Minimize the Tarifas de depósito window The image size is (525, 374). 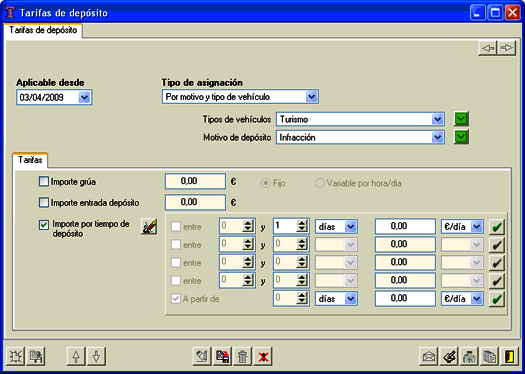pos(477,13)
